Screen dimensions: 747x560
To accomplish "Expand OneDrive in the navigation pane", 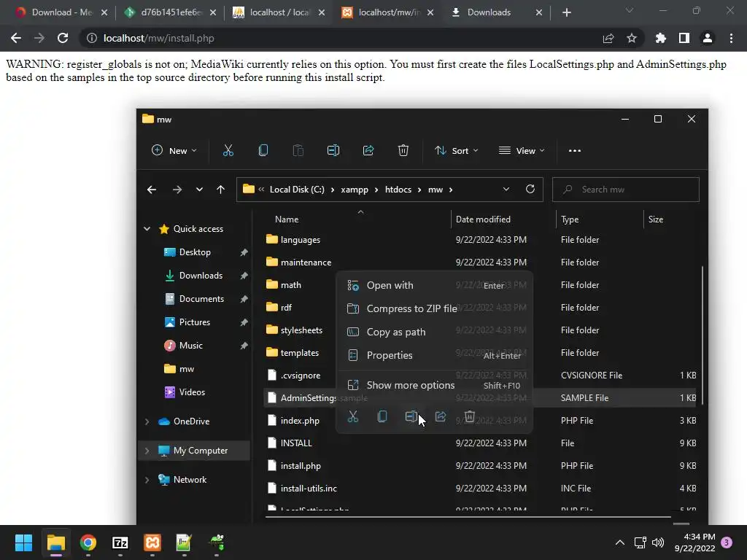I will (147, 421).
